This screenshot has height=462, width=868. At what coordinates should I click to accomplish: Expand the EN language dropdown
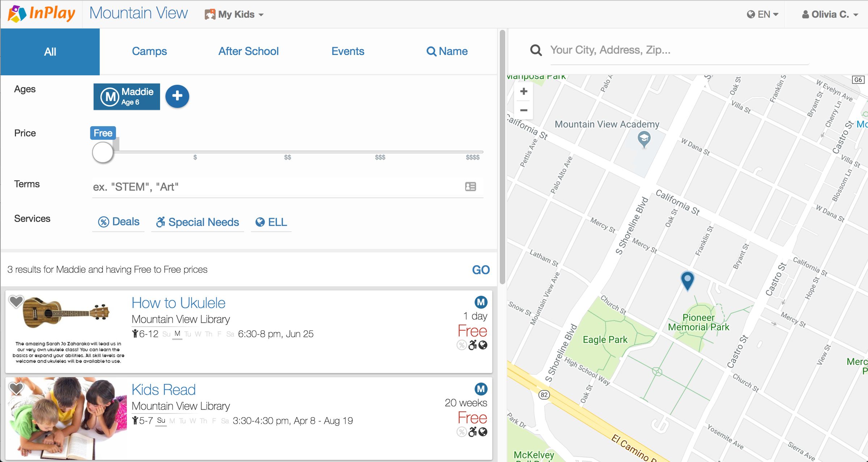pos(763,14)
